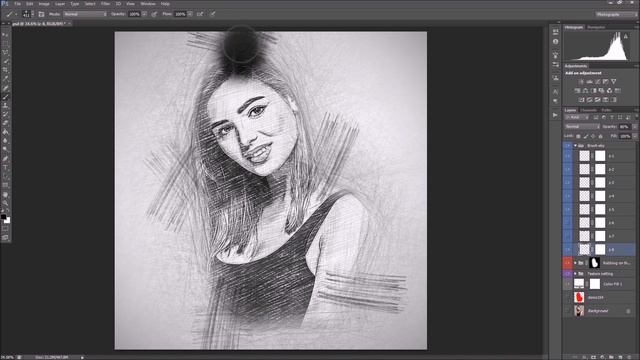Add a Levels adjustment

coord(589,82)
